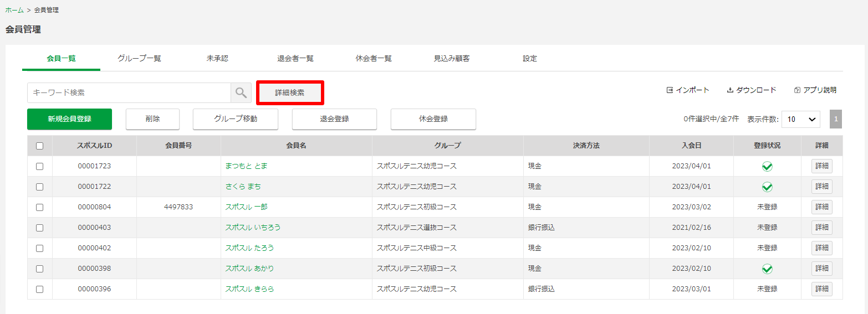Click the キーワード検索 input field
This screenshot has width=868, height=314.
(x=129, y=92)
